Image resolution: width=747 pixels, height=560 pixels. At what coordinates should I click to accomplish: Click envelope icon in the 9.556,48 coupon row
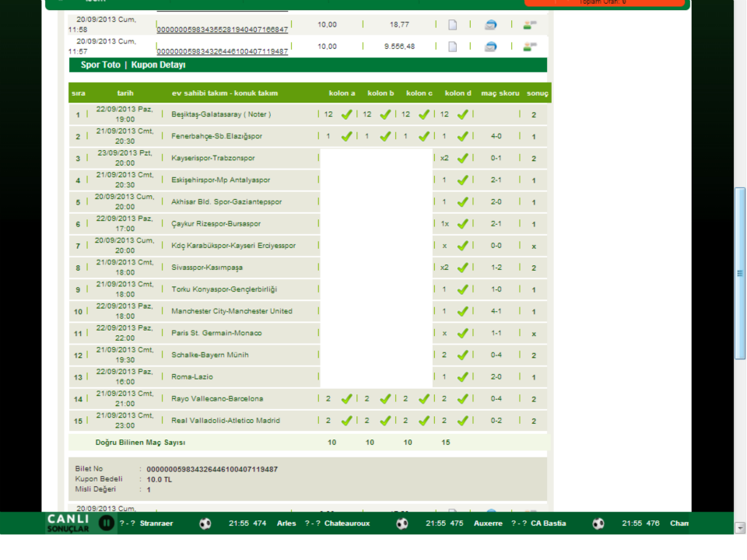point(490,47)
